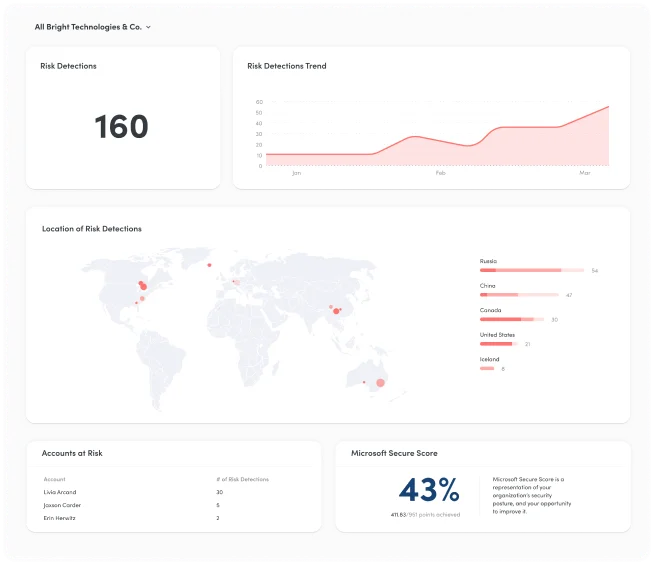The width and height of the screenshot is (654, 565).
Task: Click the Location of Risk Detections title
Action: 92,229
